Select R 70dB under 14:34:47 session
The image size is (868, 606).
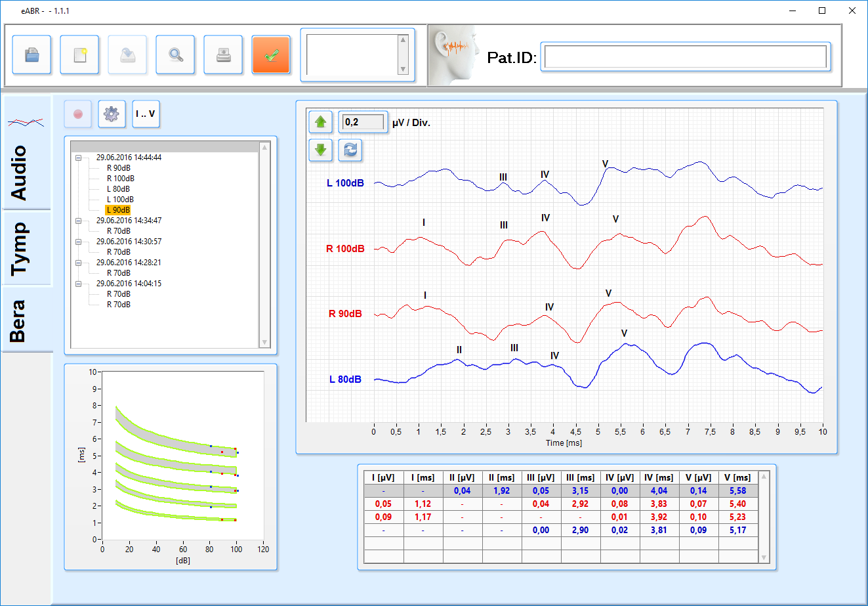click(x=119, y=231)
